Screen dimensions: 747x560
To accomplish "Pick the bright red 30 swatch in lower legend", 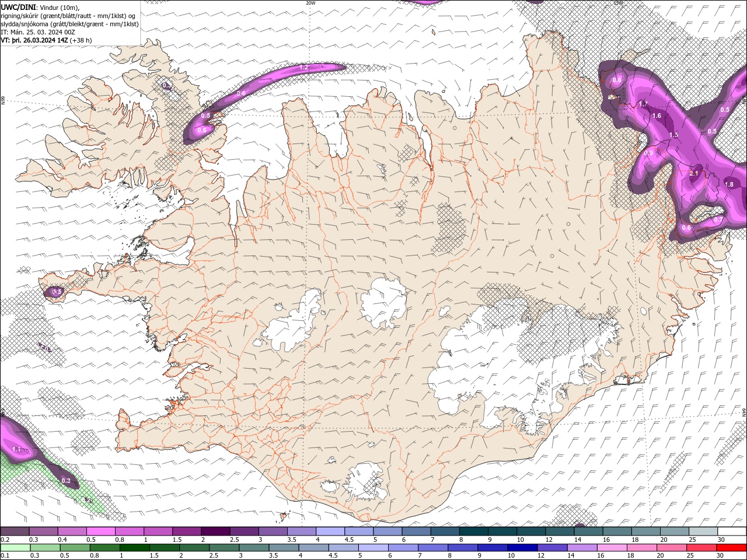I will click(731, 548).
